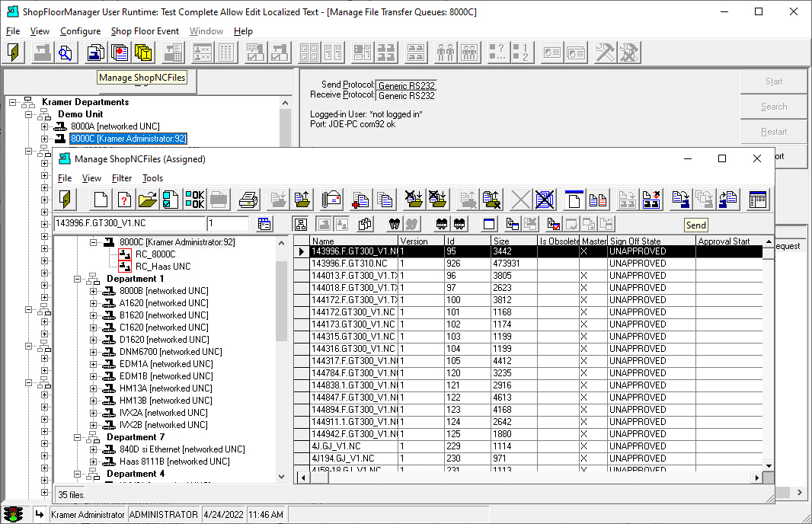Viewport: 812px width, 524px height.
Task: Toggle Master mark for 143996.F.GT310.NC row
Action: (593, 264)
